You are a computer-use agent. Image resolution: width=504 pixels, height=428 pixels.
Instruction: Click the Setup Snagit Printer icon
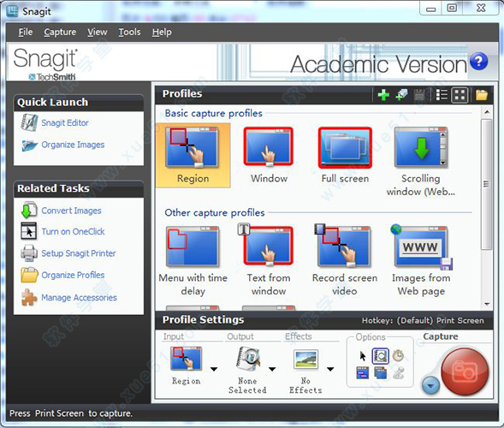[29, 253]
